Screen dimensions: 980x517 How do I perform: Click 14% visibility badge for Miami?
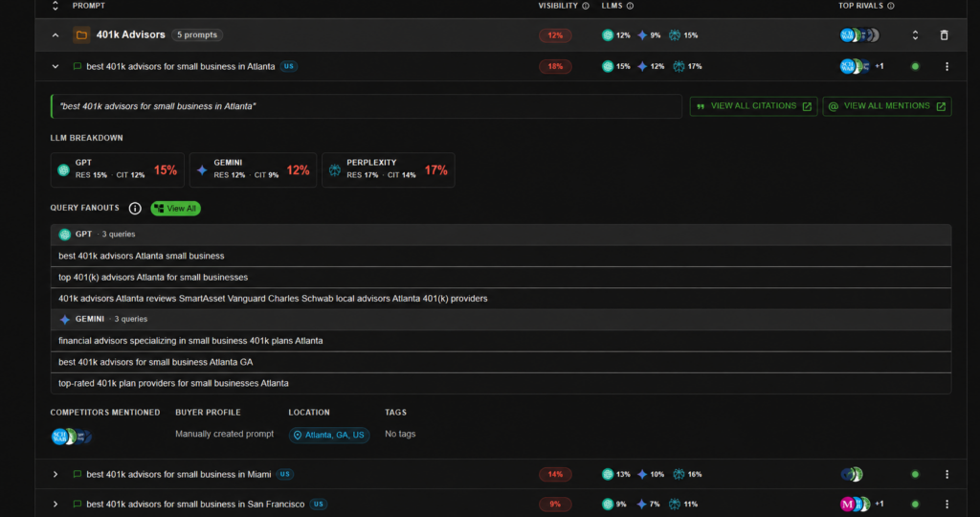tap(555, 475)
